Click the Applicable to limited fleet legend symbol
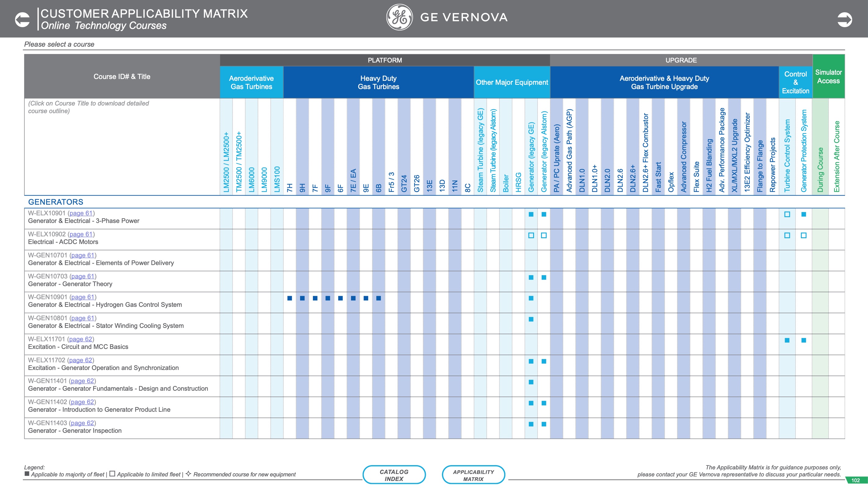 click(x=112, y=474)
